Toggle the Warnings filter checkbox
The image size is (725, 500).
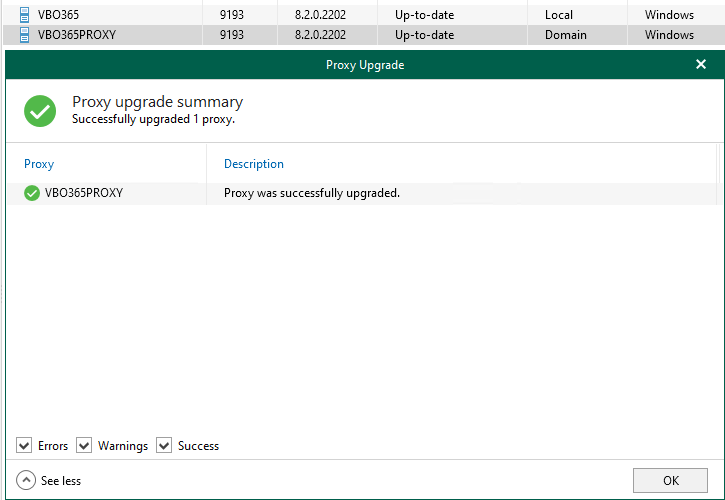coord(84,446)
